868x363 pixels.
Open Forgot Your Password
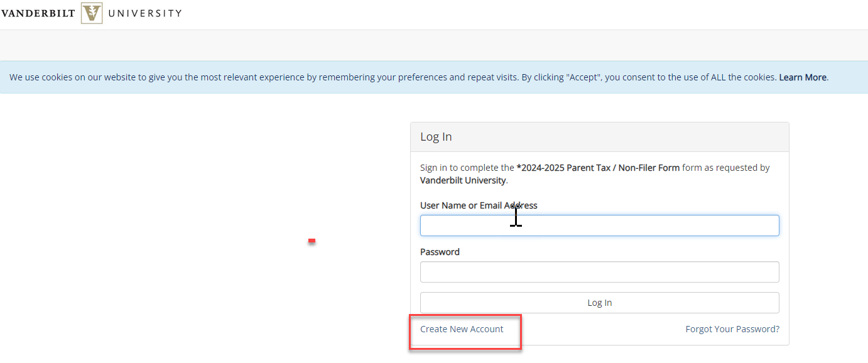coord(732,328)
